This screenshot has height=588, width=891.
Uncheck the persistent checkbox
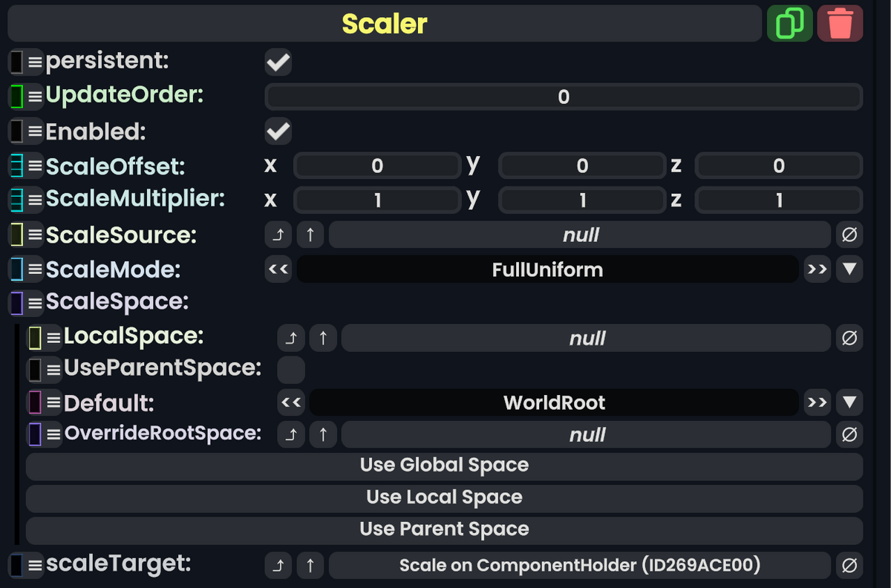(x=278, y=62)
